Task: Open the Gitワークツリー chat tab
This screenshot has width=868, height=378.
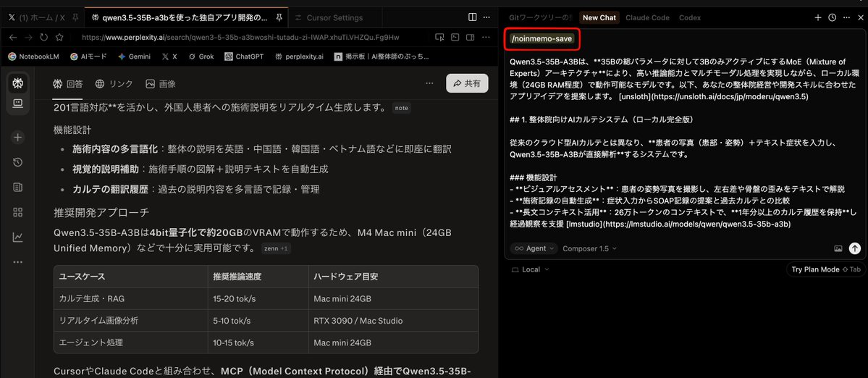Action: coord(540,17)
